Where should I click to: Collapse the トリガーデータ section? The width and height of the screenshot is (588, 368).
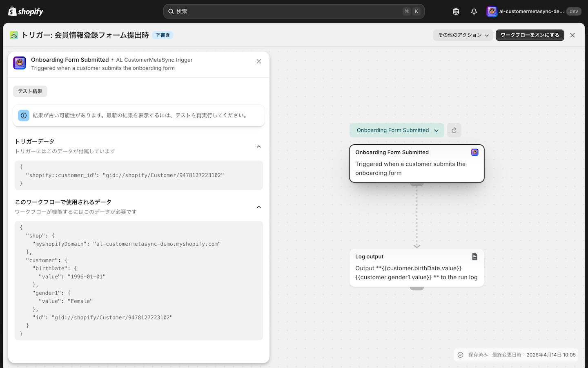coord(259,146)
